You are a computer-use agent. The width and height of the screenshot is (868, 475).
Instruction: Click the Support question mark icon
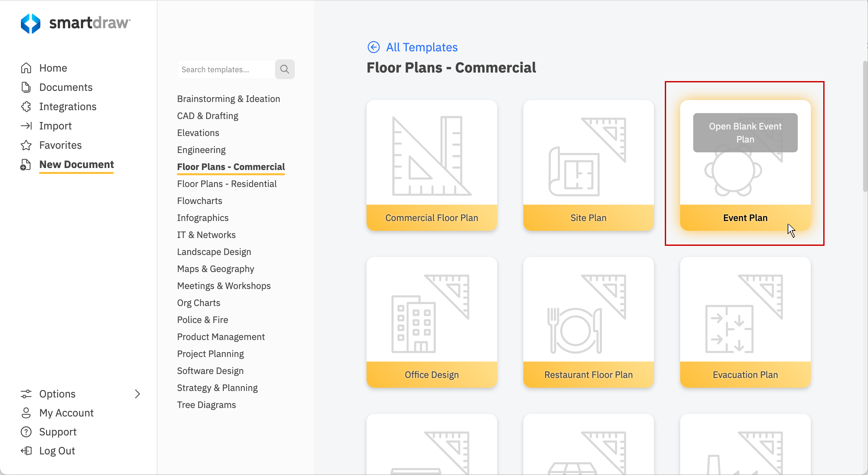pos(26,432)
